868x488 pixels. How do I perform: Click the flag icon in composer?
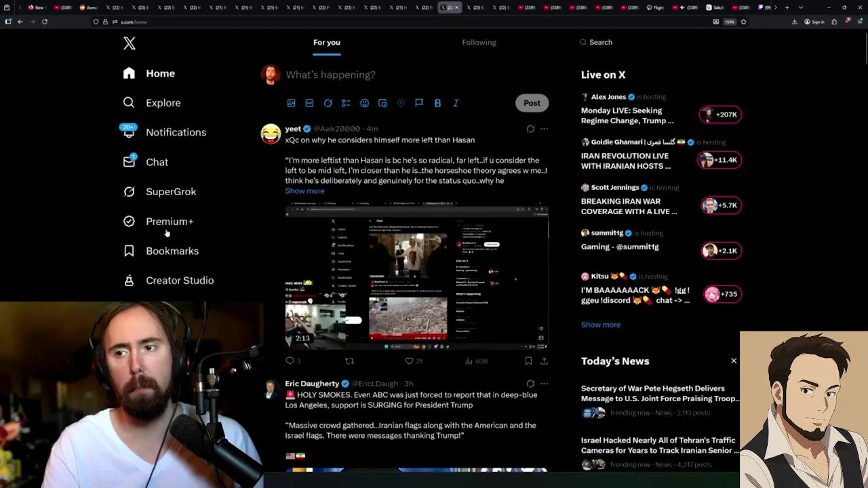pos(419,103)
